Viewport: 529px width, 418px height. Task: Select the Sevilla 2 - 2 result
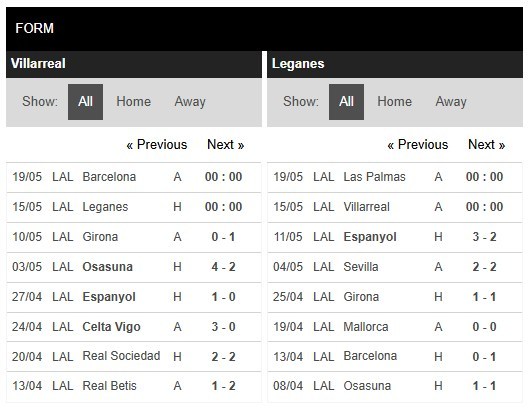[x=395, y=267]
